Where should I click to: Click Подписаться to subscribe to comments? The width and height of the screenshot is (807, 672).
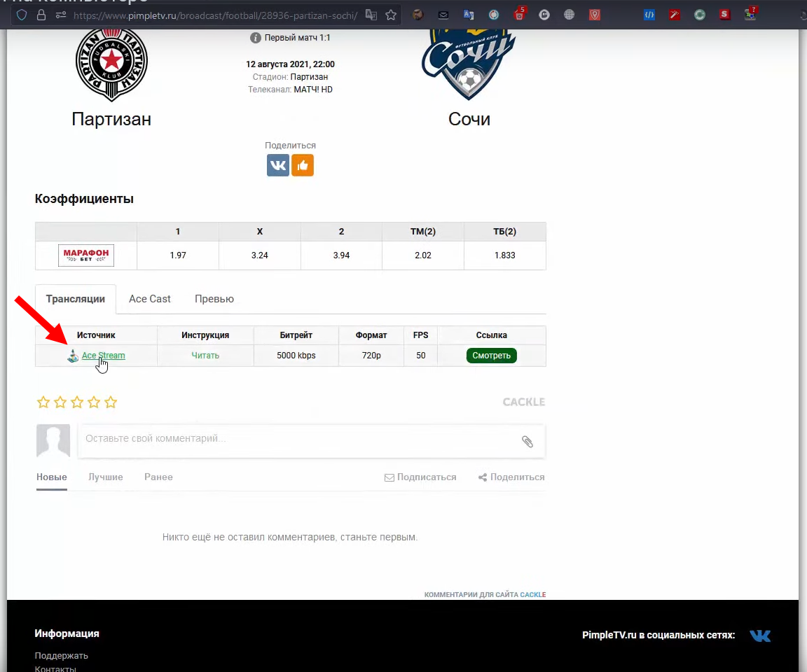(420, 477)
